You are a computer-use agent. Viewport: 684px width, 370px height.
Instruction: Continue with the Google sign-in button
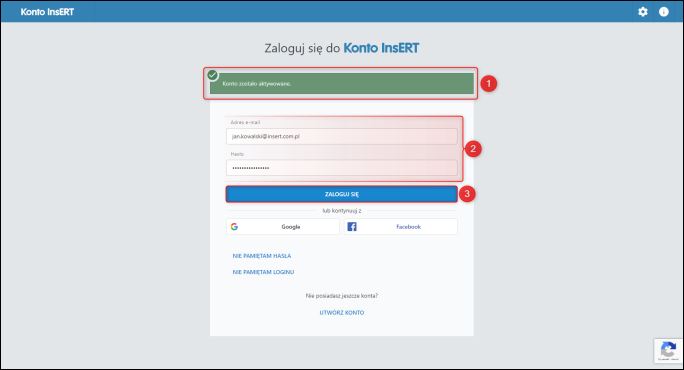tap(283, 226)
